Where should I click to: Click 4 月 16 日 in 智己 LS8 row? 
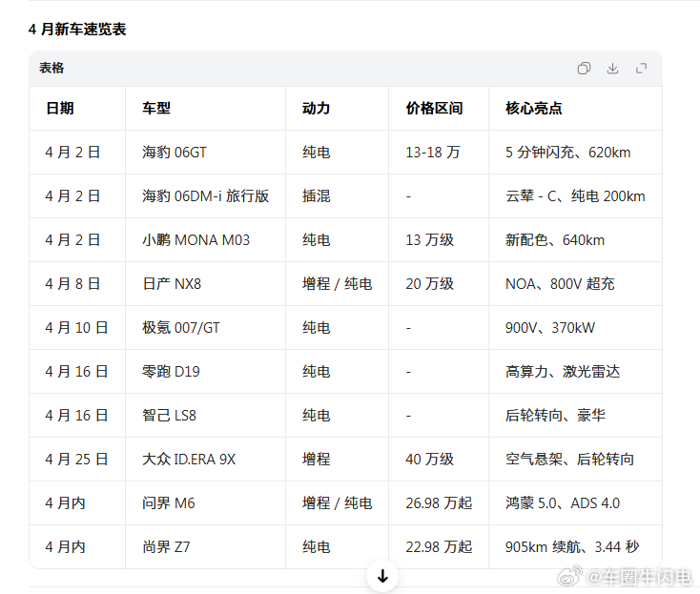click(76, 416)
